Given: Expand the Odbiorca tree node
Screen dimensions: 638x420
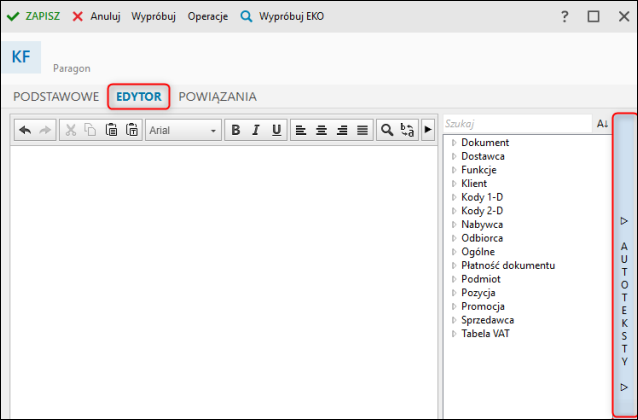Looking at the screenshot, I should [x=454, y=238].
